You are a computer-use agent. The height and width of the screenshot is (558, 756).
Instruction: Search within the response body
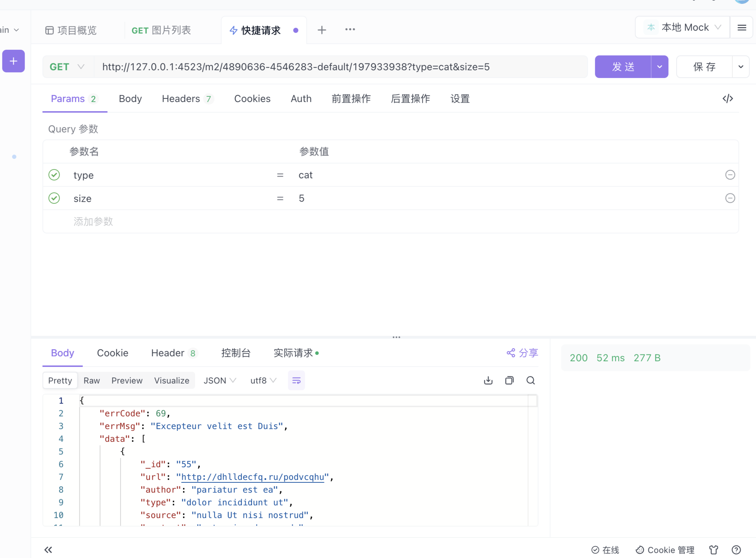531,380
